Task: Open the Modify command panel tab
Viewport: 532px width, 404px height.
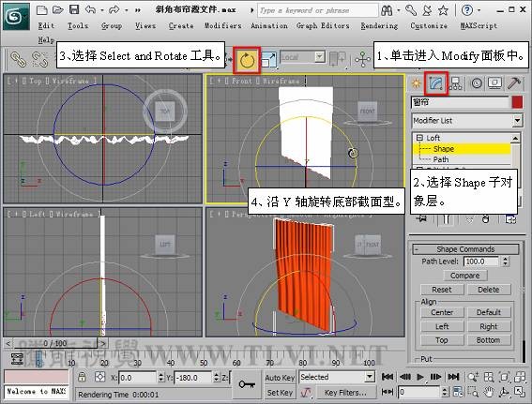Action: pos(436,83)
